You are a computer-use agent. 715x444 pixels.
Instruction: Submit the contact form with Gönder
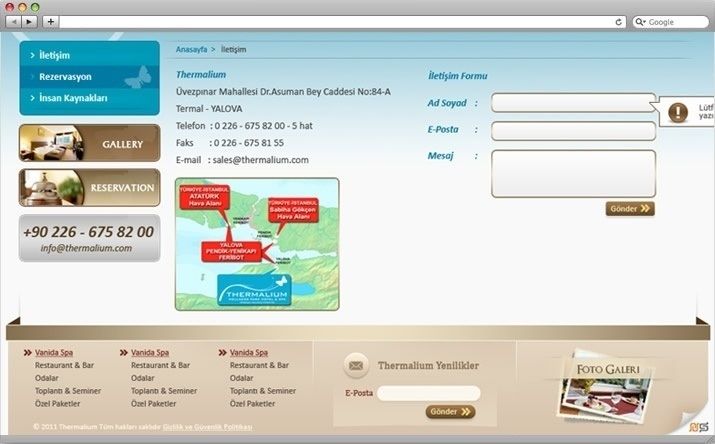630,209
